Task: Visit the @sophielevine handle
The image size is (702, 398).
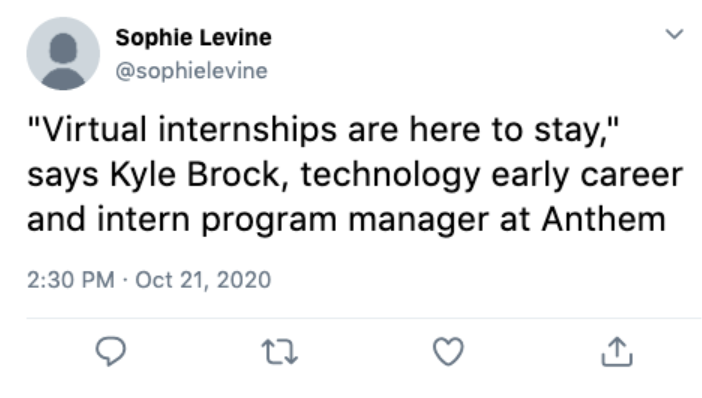Action: (x=192, y=71)
